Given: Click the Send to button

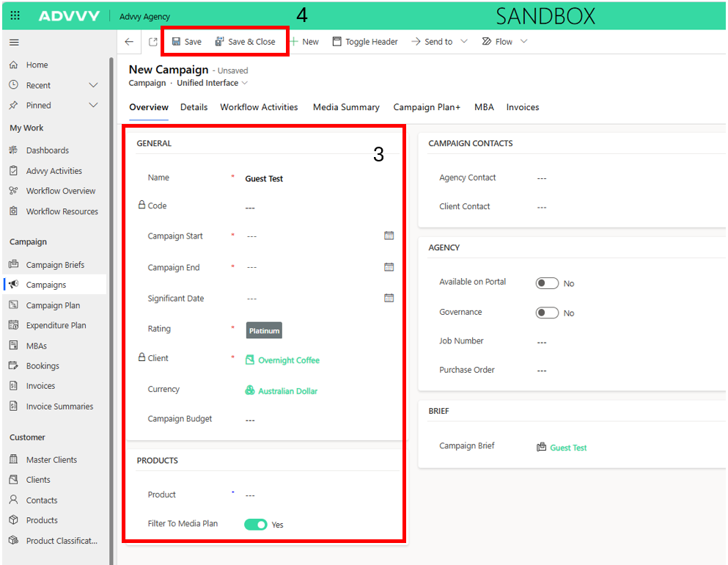Looking at the screenshot, I should pyautogui.click(x=433, y=42).
